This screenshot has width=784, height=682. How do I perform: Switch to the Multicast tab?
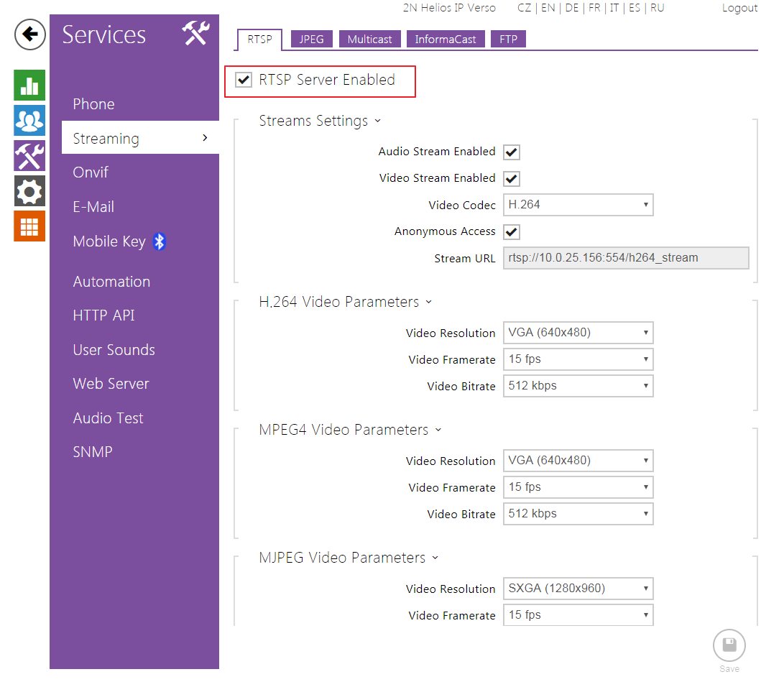[369, 40]
